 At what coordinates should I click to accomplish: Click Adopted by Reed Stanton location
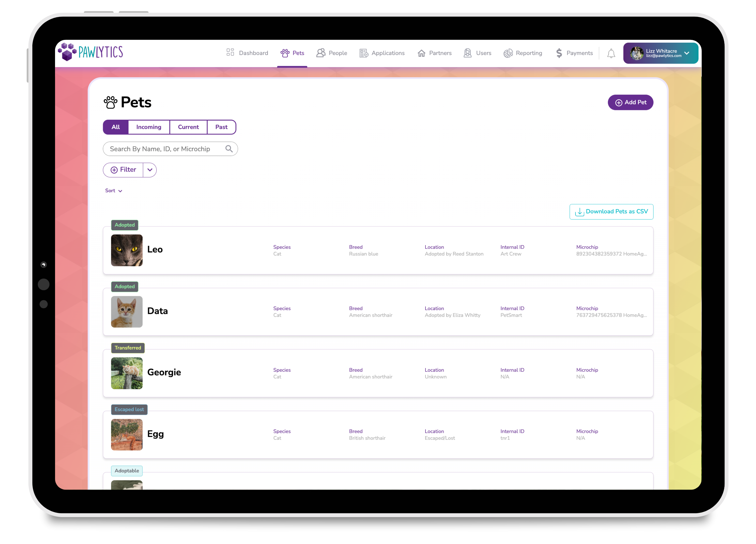[454, 254]
